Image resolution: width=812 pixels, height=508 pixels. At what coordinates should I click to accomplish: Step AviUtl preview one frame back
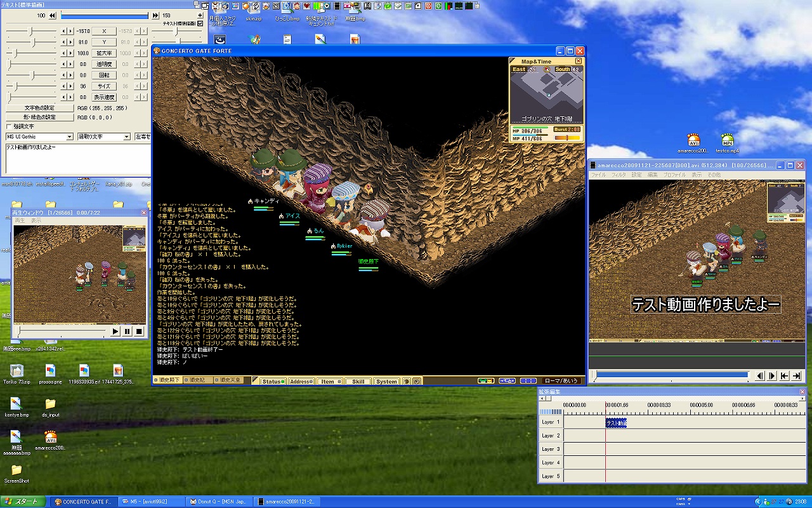[760, 376]
